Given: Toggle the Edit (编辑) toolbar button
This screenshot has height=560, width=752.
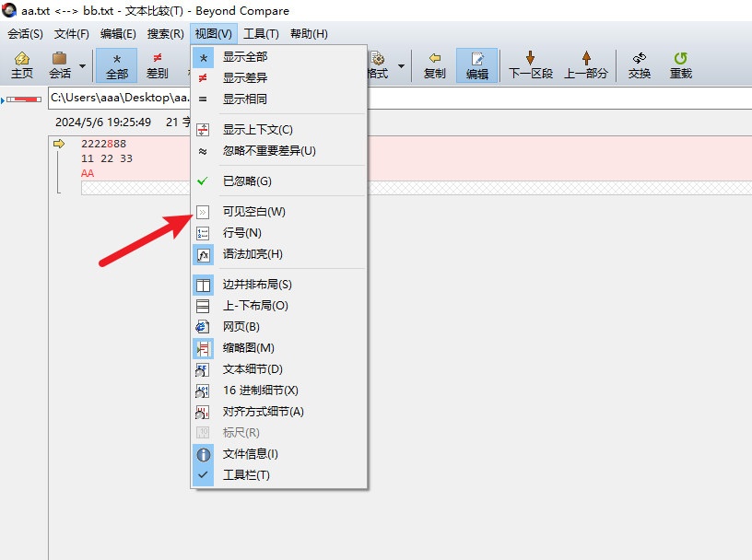Looking at the screenshot, I should tap(476, 65).
